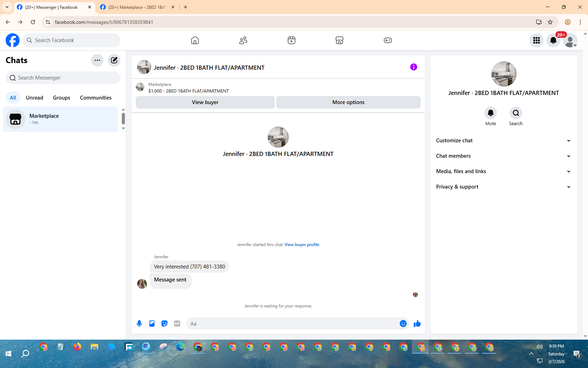Click the listing thumbnail in Marketplace banner
Screen dimensions: 588x368
point(140,87)
